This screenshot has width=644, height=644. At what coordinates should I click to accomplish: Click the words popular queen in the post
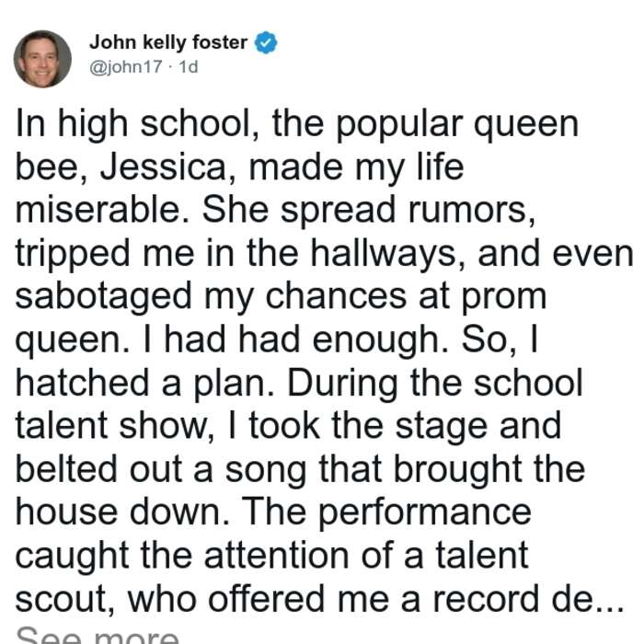457,125
